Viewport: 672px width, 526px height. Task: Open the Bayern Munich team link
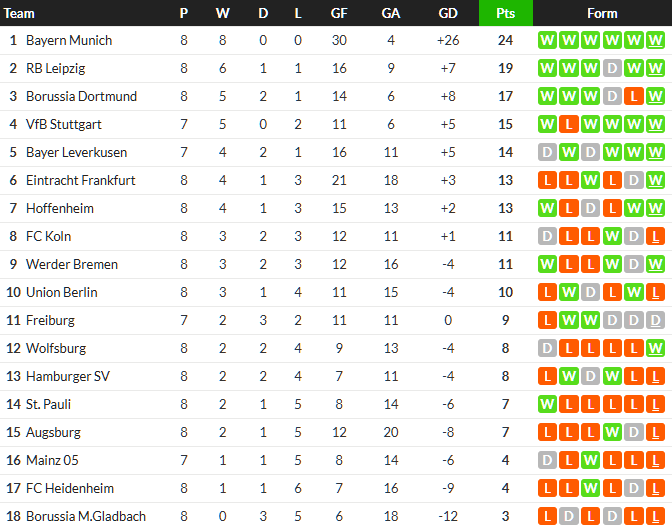(x=69, y=41)
